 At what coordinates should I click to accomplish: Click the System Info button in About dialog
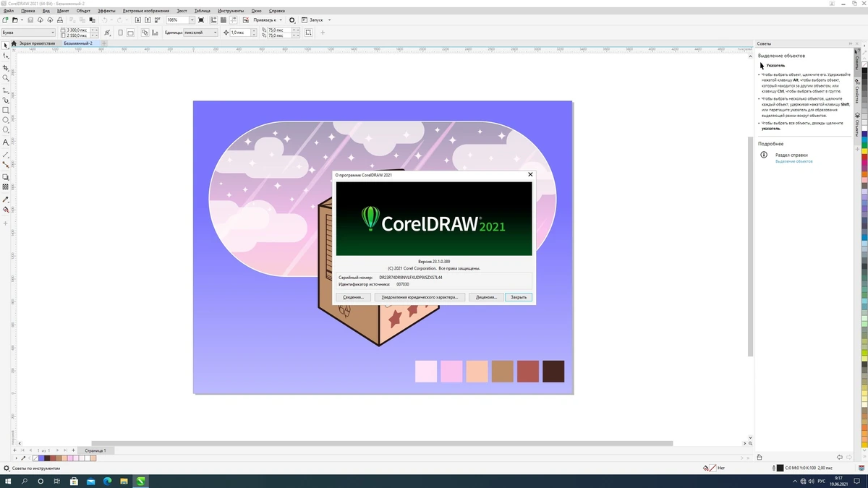click(354, 297)
